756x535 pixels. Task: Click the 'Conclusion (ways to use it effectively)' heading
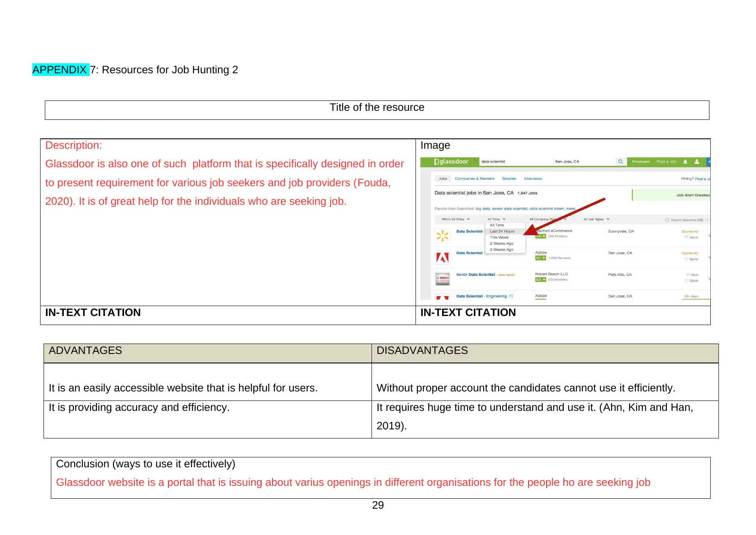[x=146, y=464]
